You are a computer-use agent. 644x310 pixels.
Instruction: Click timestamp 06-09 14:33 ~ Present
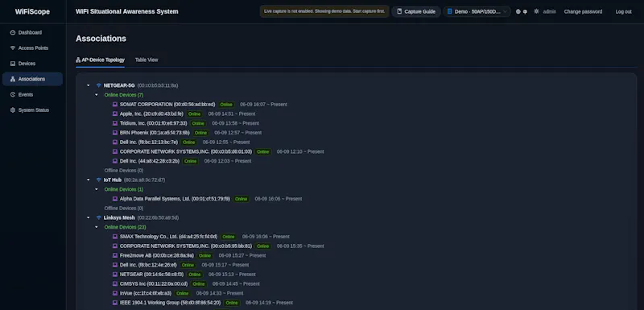[220, 293]
